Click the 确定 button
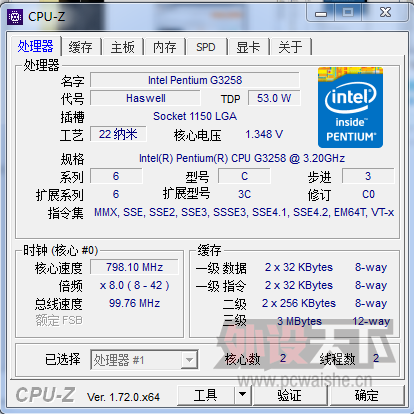This screenshot has height=414, width=414. [367, 395]
